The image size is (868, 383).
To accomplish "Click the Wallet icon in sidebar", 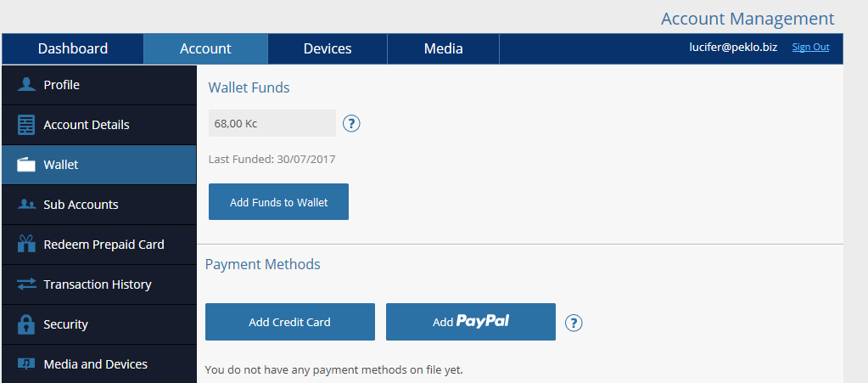I will click(26, 165).
